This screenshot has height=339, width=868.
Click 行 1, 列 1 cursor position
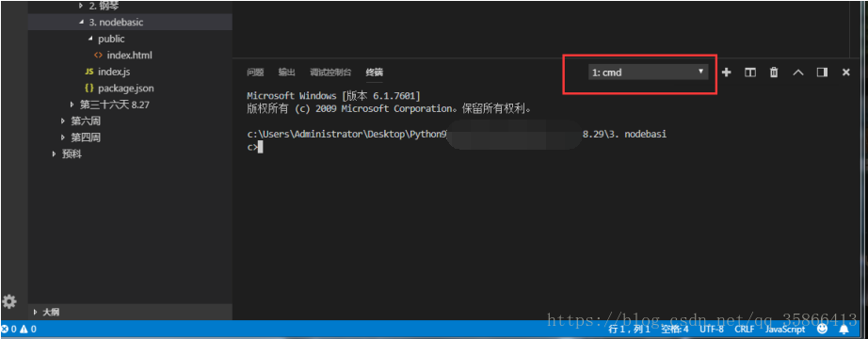[x=630, y=329]
